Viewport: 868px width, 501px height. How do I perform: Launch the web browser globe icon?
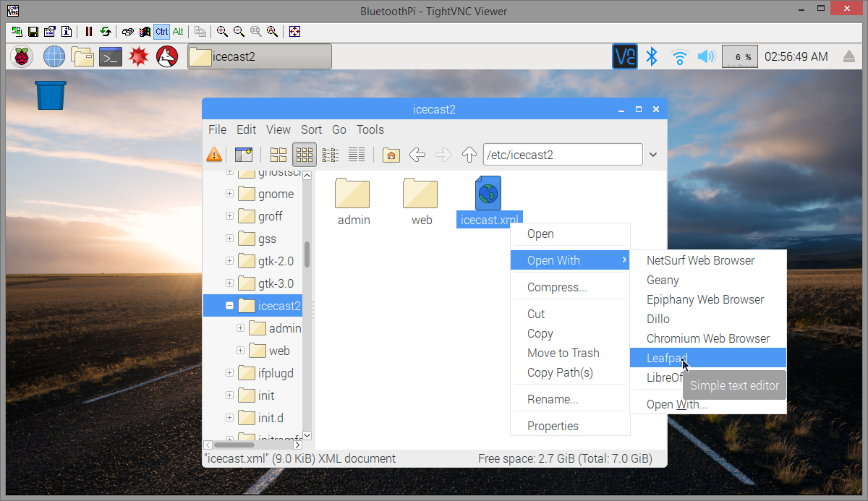[x=54, y=56]
